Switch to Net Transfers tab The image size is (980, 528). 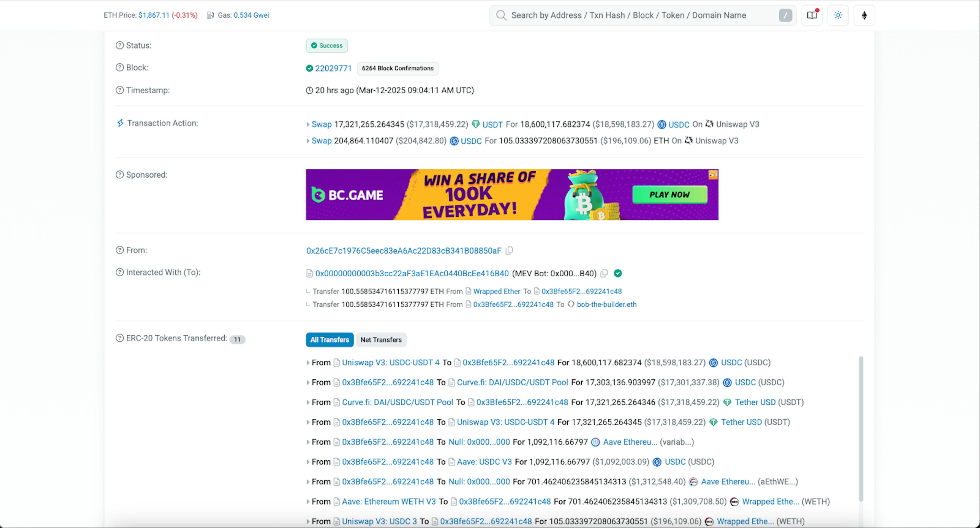[381, 340]
